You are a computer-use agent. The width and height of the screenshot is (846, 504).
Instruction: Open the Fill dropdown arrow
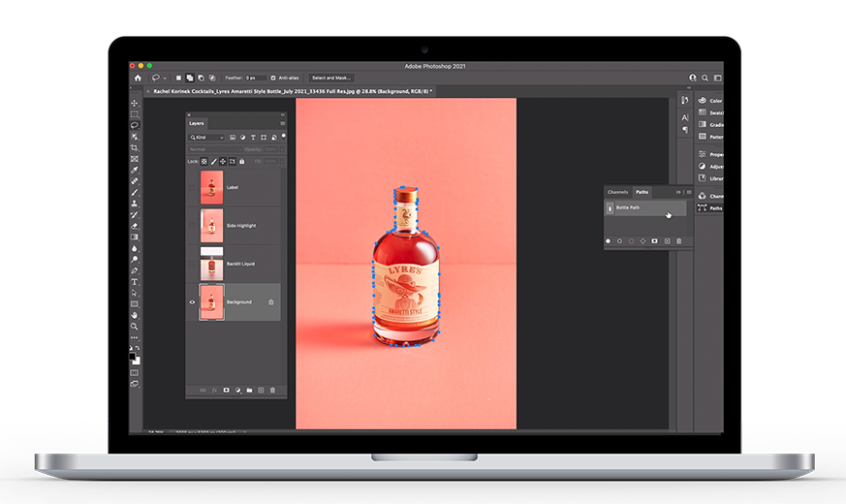point(282,161)
